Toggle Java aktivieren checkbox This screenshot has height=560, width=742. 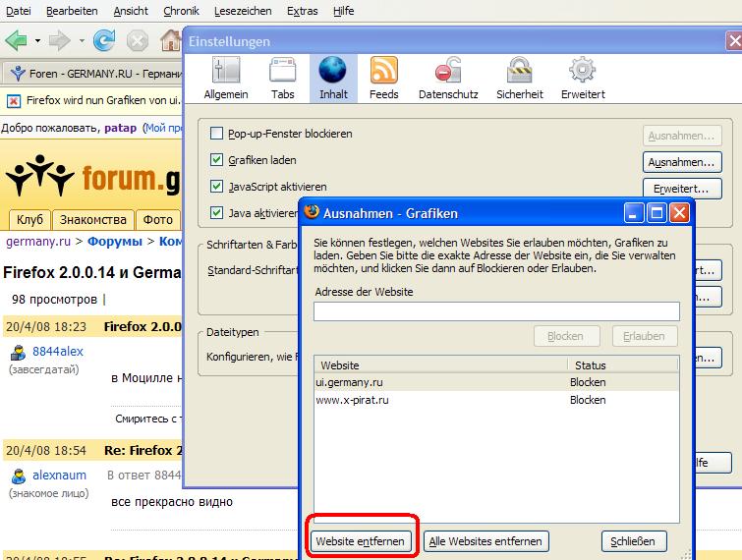(x=216, y=213)
